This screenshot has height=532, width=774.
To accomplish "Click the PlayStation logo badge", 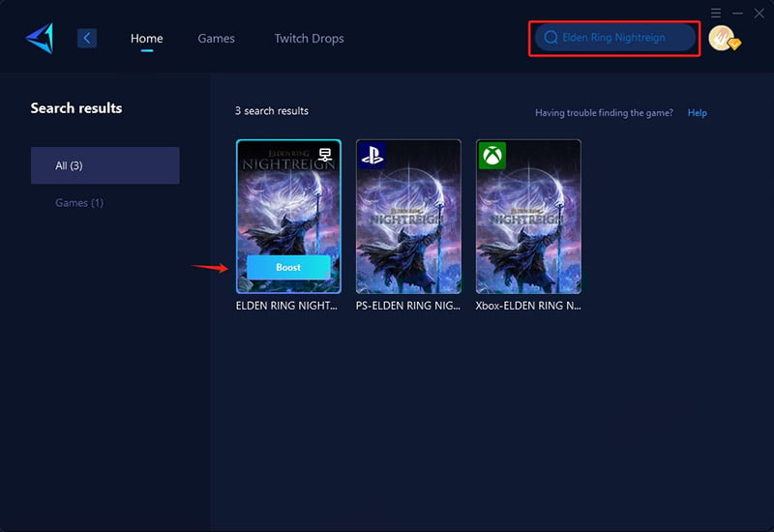I will coord(372,156).
